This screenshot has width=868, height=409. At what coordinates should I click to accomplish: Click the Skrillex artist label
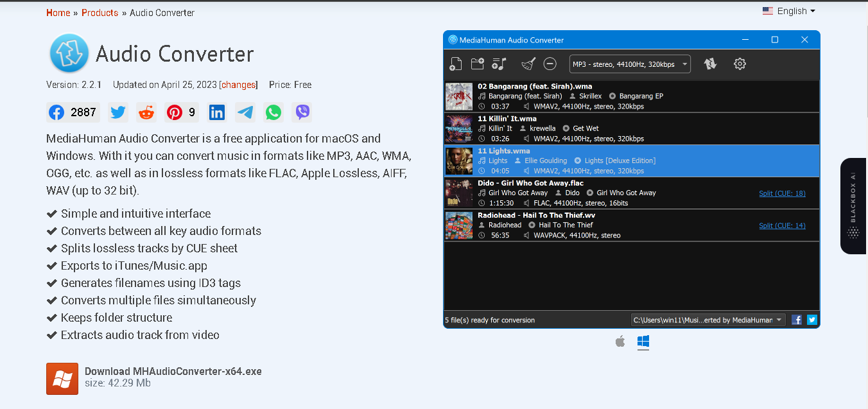[591, 96]
